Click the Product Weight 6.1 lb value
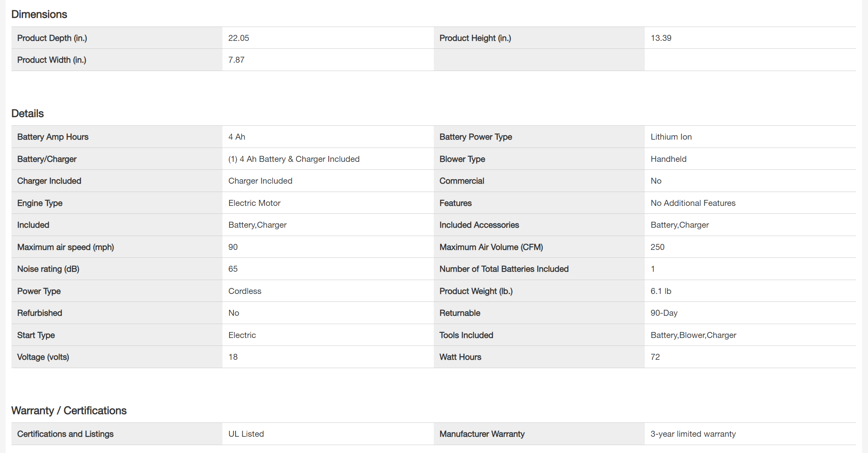 pos(661,291)
